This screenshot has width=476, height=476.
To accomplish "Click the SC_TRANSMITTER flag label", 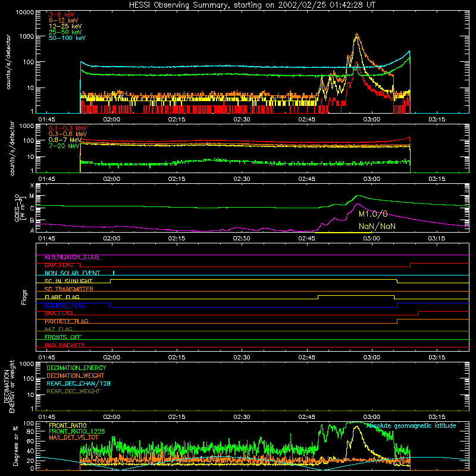I will click(x=68, y=289).
